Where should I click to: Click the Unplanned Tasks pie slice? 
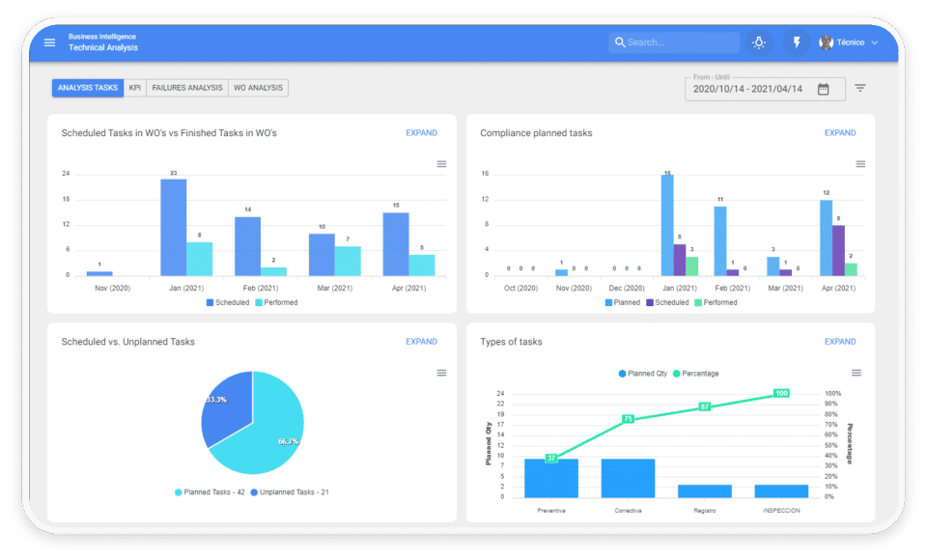click(x=225, y=406)
